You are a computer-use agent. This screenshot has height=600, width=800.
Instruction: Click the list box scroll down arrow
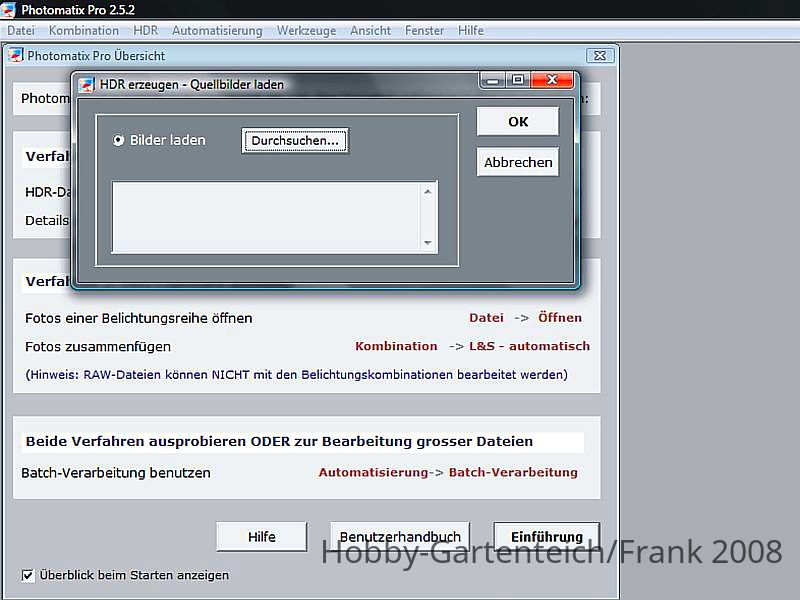click(428, 243)
